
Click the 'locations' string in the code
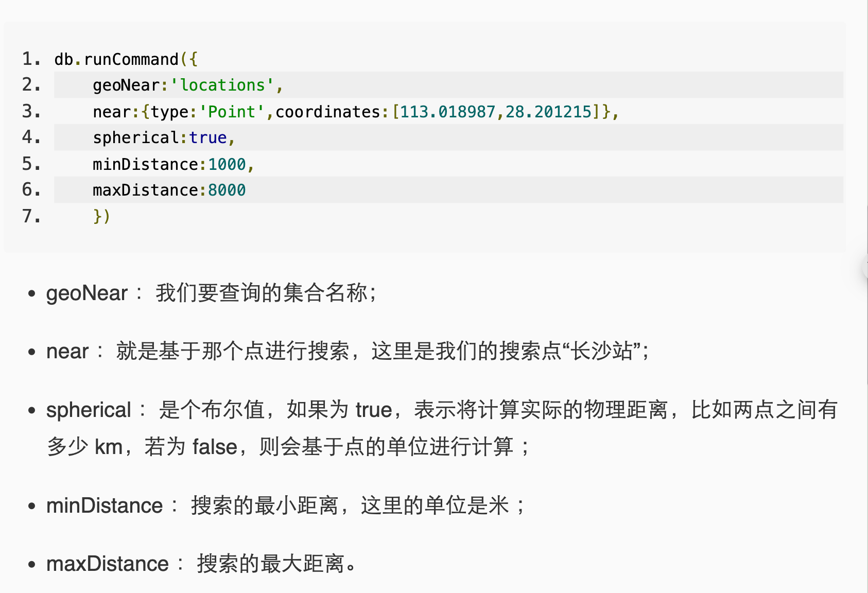(x=222, y=85)
